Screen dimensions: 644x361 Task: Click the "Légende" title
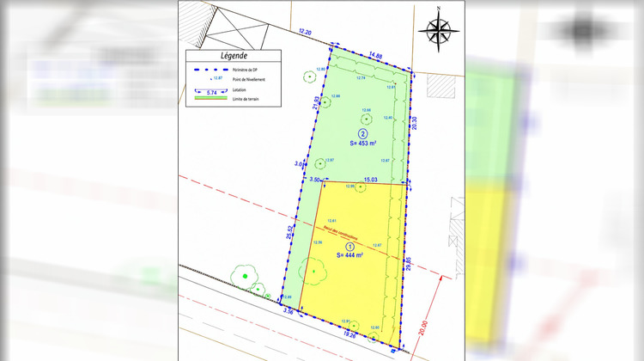click(x=234, y=56)
